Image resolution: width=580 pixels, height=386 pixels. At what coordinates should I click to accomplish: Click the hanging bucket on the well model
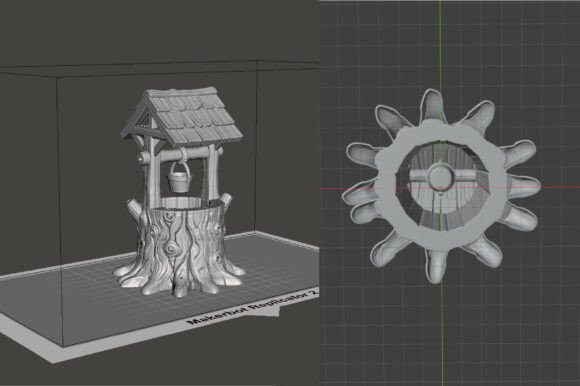tap(180, 177)
